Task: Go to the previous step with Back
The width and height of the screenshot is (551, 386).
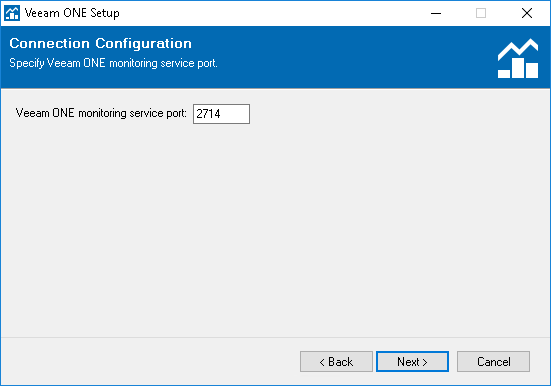Action: (336, 361)
